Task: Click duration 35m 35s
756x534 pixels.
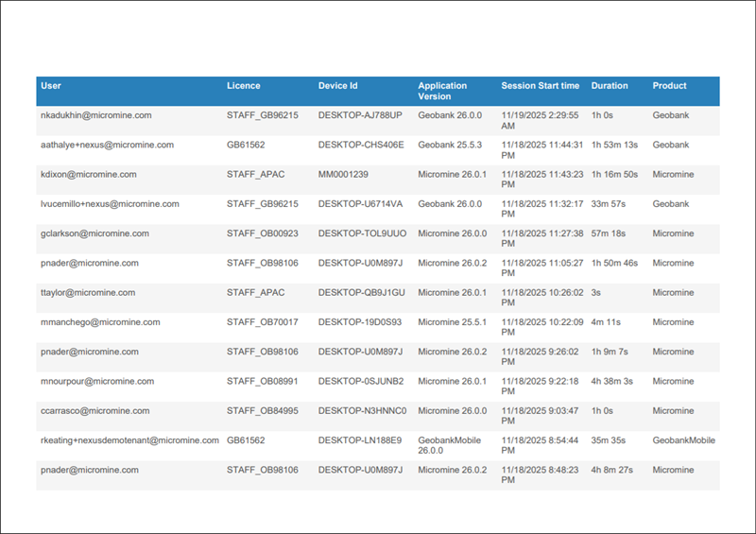Action: tap(608, 440)
